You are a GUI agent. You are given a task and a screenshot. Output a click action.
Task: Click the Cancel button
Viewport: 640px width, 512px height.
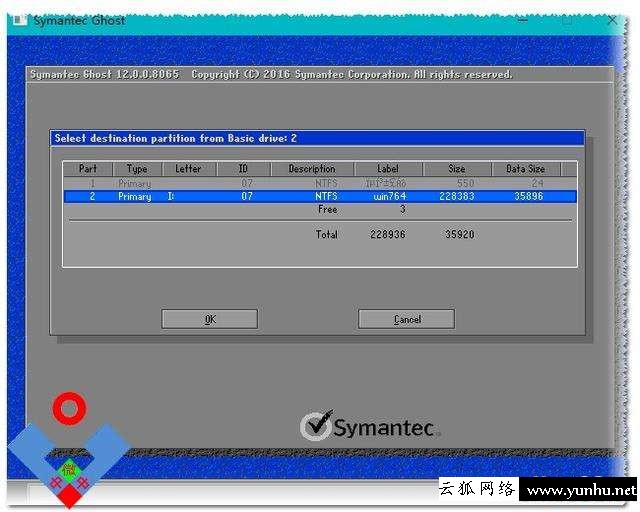pyautogui.click(x=407, y=319)
